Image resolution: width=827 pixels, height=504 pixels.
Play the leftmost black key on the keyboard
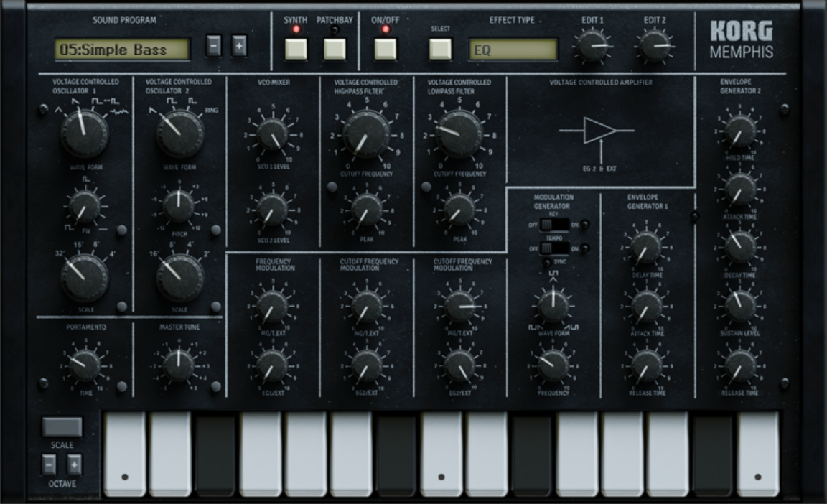[x=215, y=454]
